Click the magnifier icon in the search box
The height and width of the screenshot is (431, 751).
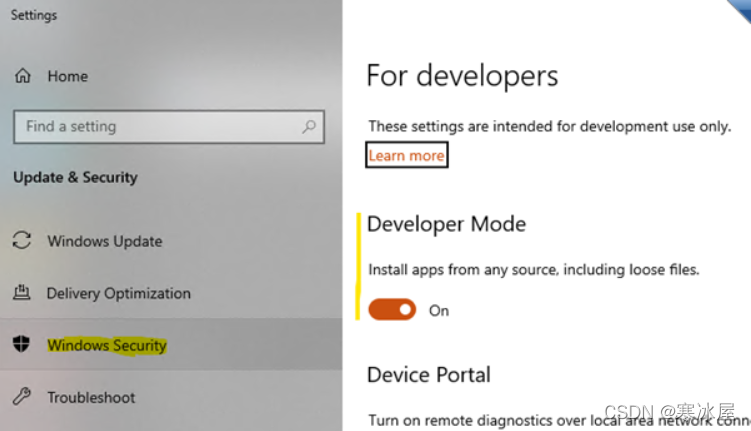309,126
